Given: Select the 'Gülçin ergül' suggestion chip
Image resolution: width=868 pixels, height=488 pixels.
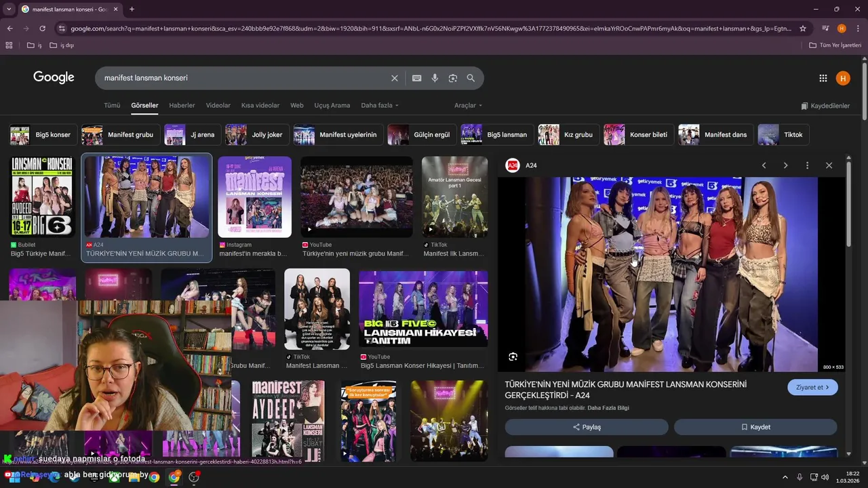Looking at the screenshot, I should (421, 135).
